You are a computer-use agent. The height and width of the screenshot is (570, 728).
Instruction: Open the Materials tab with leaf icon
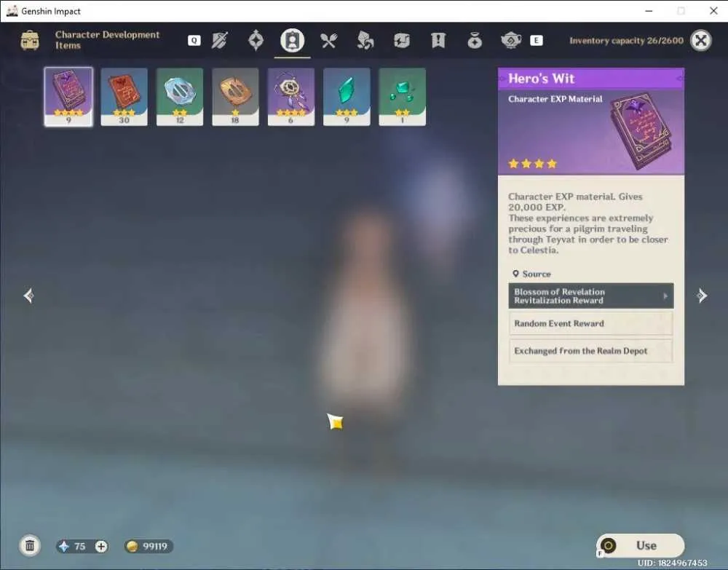[365, 41]
